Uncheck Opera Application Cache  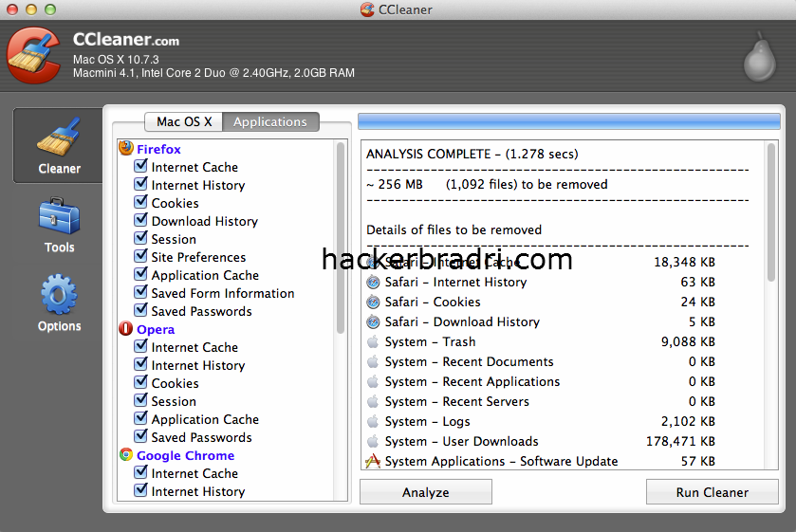click(x=140, y=418)
